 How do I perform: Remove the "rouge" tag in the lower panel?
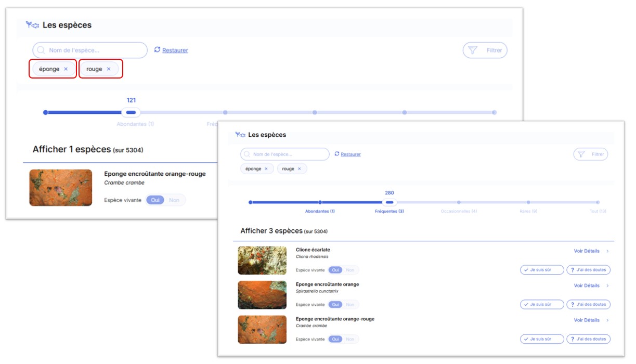pos(299,169)
